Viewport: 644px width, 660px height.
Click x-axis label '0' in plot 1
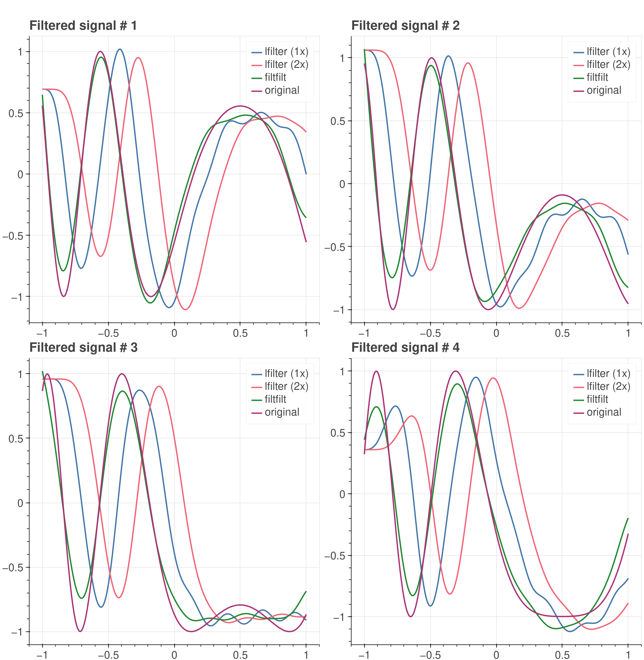(x=174, y=333)
